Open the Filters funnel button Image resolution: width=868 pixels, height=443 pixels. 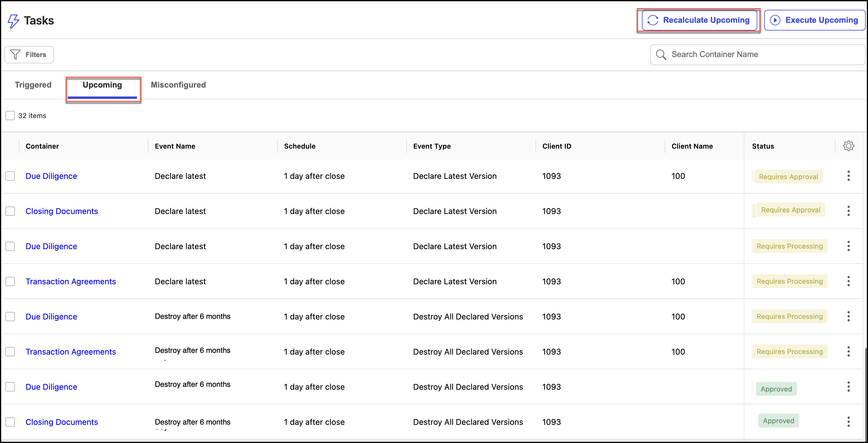pyautogui.click(x=29, y=54)
